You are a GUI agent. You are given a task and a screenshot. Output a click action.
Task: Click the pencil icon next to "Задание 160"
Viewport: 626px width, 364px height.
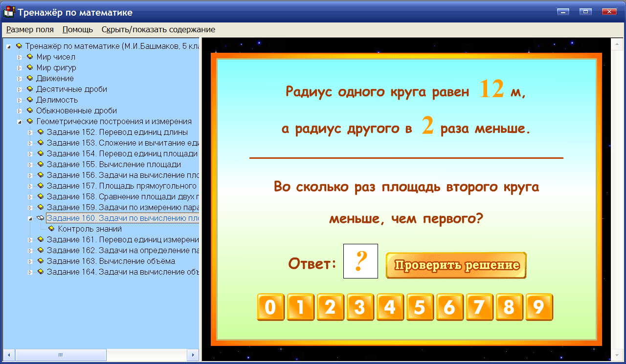tap(40, 218)
